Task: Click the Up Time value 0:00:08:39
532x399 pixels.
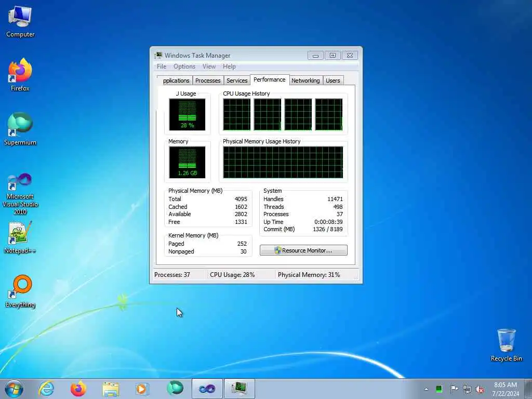Action: click(328, 222)
